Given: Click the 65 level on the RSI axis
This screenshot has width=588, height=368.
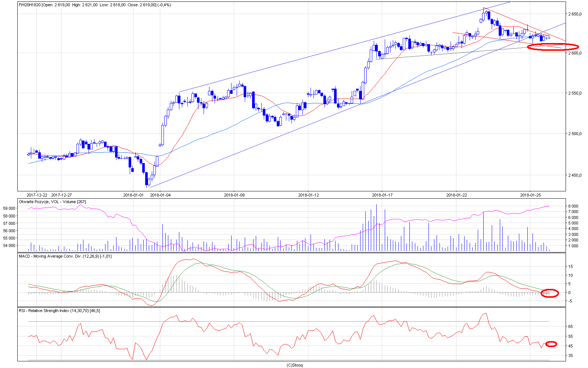Looking at the screenshot, I should (571, 326).
